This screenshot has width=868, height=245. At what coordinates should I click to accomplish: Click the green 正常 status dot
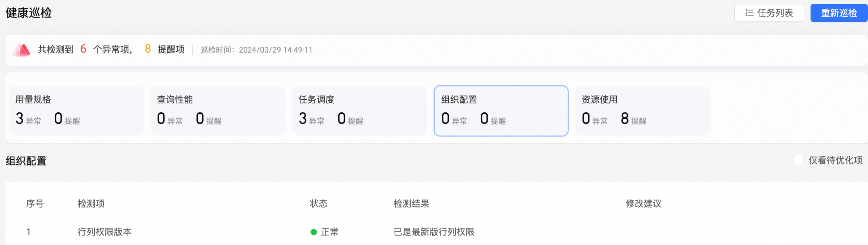tap(313, 232)
